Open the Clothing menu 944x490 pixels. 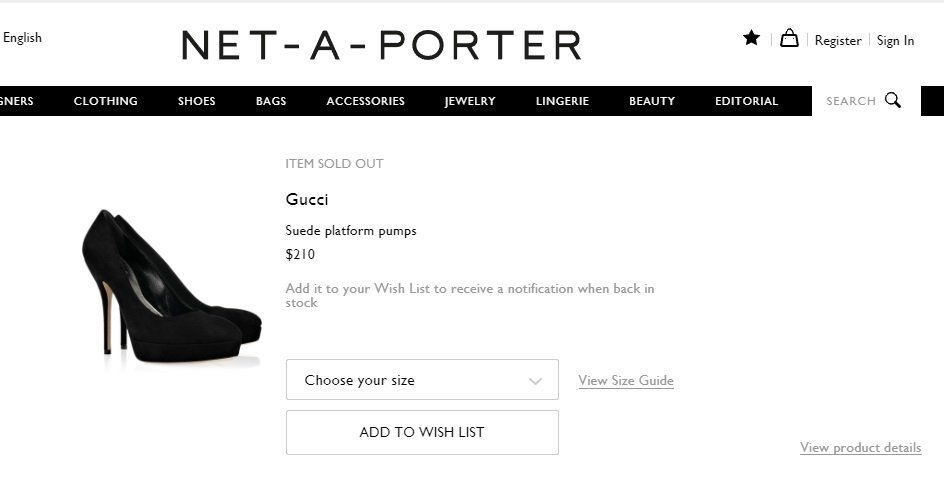pyautogui.click(x=105, y=101)
